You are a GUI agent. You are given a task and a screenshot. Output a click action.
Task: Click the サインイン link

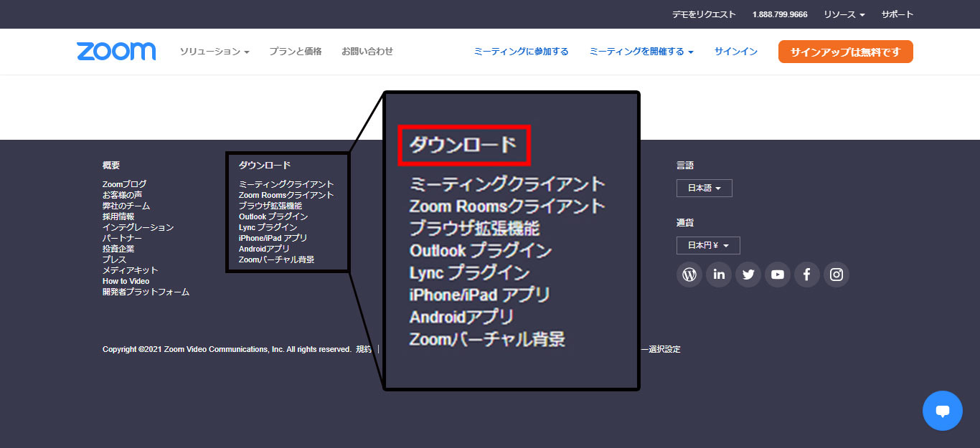click(735, 52)
